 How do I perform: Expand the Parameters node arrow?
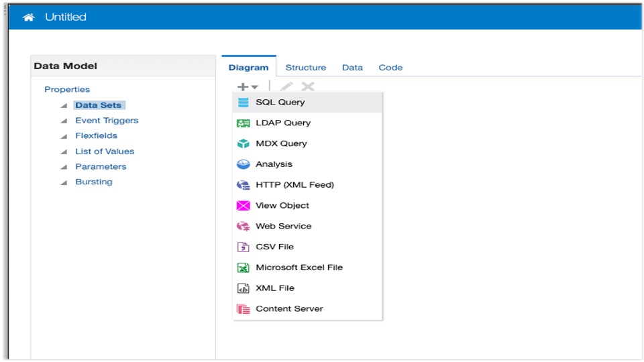(64, 167)
